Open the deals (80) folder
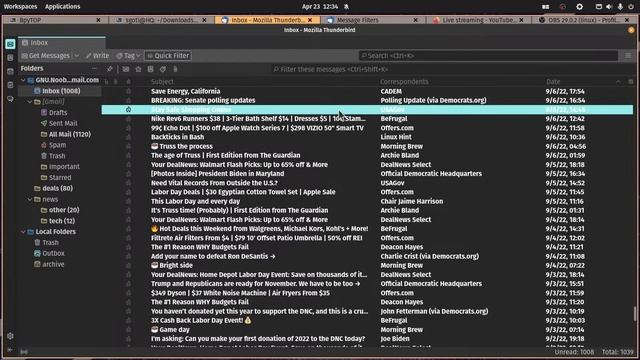 tap(53, 189)
